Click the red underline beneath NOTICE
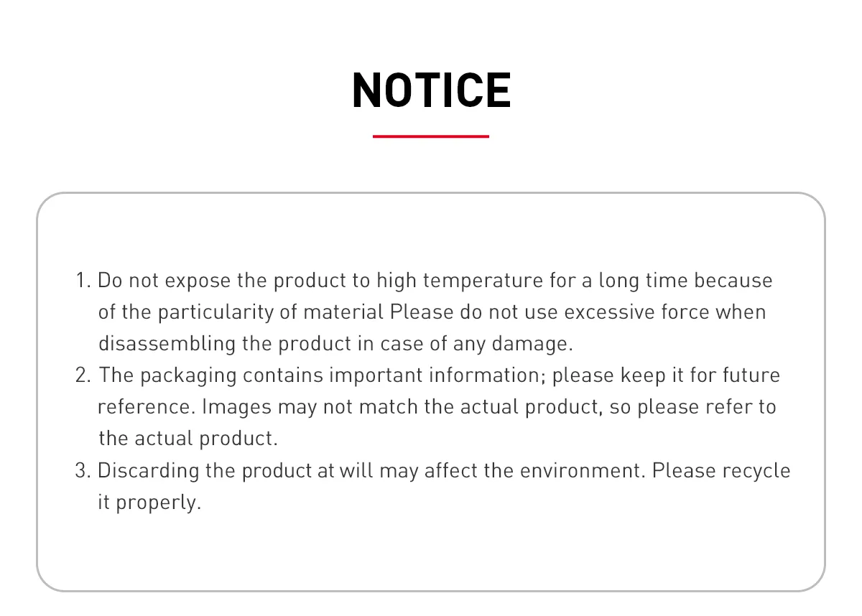This screenshot has width=862, height=616. [431, 136]
